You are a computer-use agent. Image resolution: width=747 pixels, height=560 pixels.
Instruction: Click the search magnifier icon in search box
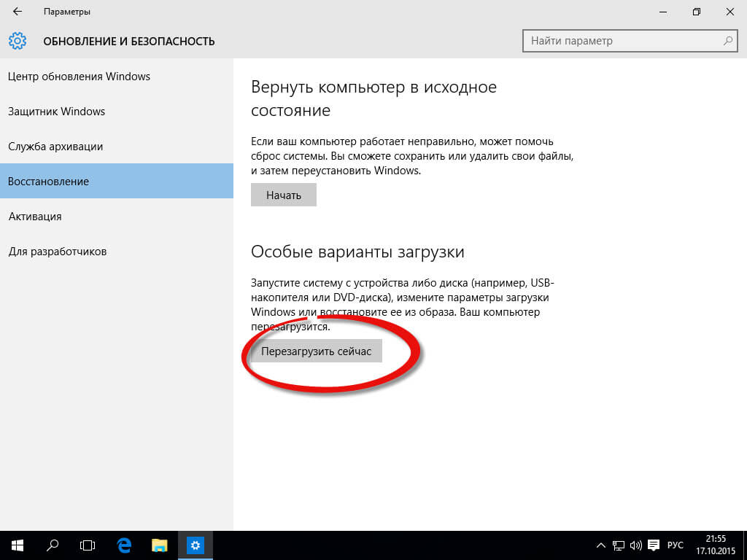coord(727,41)
